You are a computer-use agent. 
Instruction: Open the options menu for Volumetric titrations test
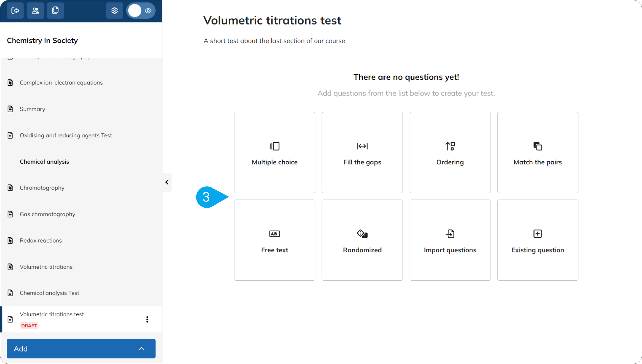coord(147,319)
